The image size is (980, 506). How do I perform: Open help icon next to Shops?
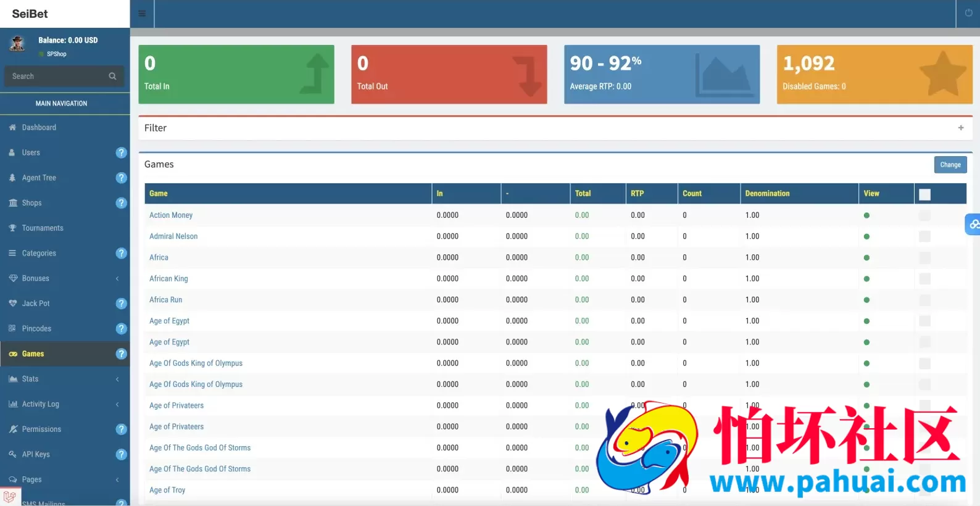pyautogui.click(x=122, y=203)
